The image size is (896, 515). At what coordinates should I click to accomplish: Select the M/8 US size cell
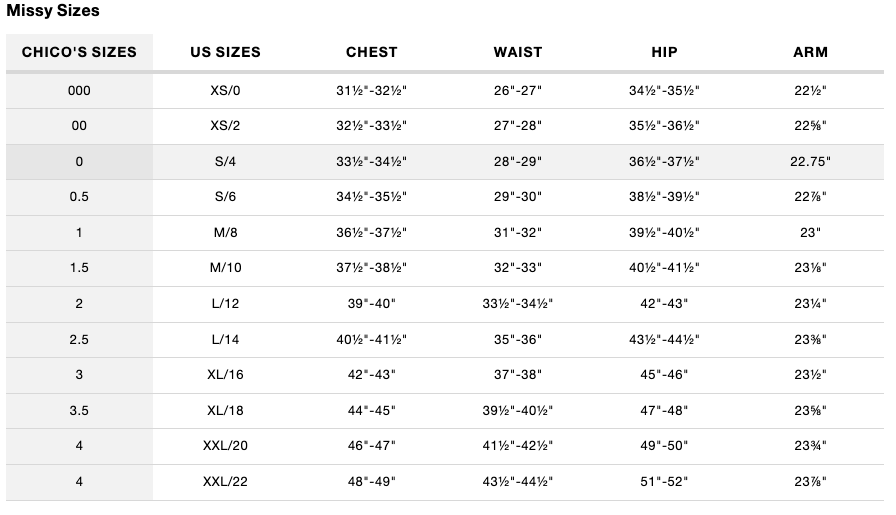tap(225, 233)
